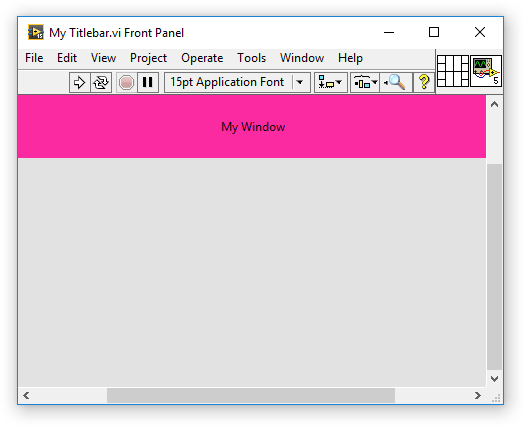Expand the 15pt Application Font dropdown
Image resolution: width=525 pixels, height=427 pixels.
(x=300, y=82)
